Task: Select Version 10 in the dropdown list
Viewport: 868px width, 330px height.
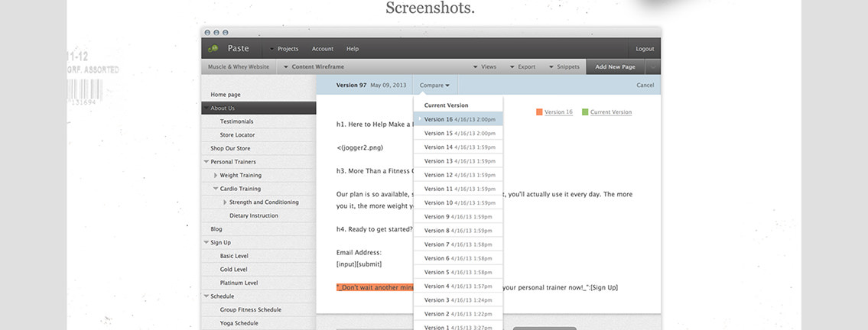Action: [x=458, y=203]
